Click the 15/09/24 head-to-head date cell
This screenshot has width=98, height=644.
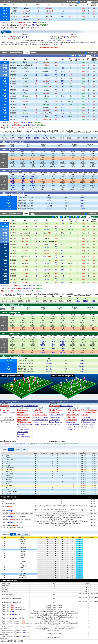click(14, 11)
